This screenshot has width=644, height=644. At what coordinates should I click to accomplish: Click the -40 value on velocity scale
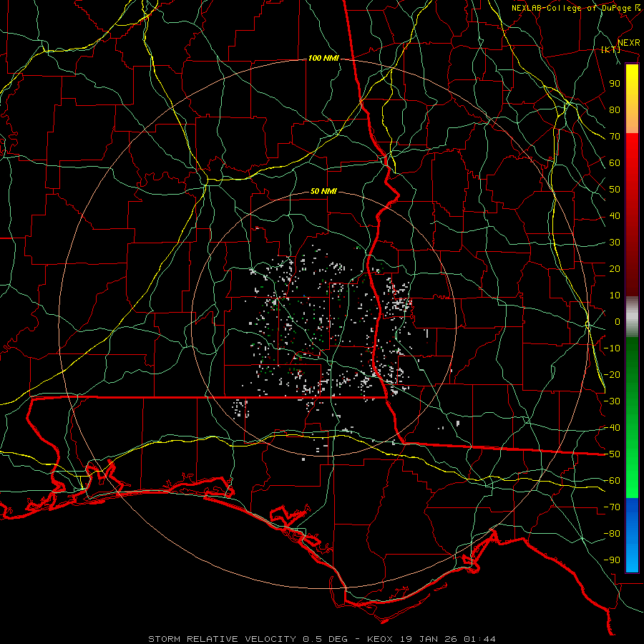click(x=612, y=428)
